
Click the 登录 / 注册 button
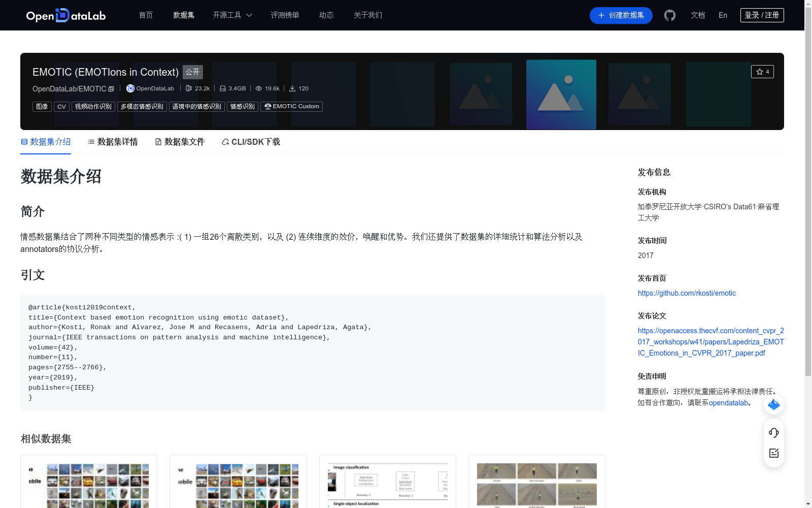(x=762, y=15)
